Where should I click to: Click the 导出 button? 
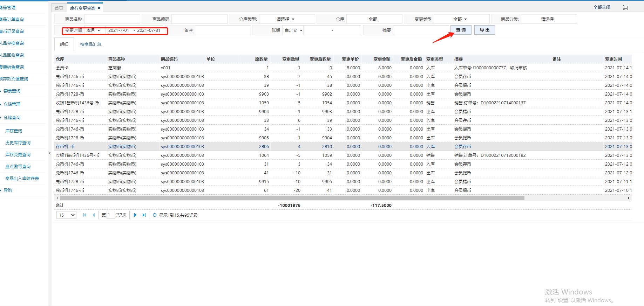click(484, 30)
